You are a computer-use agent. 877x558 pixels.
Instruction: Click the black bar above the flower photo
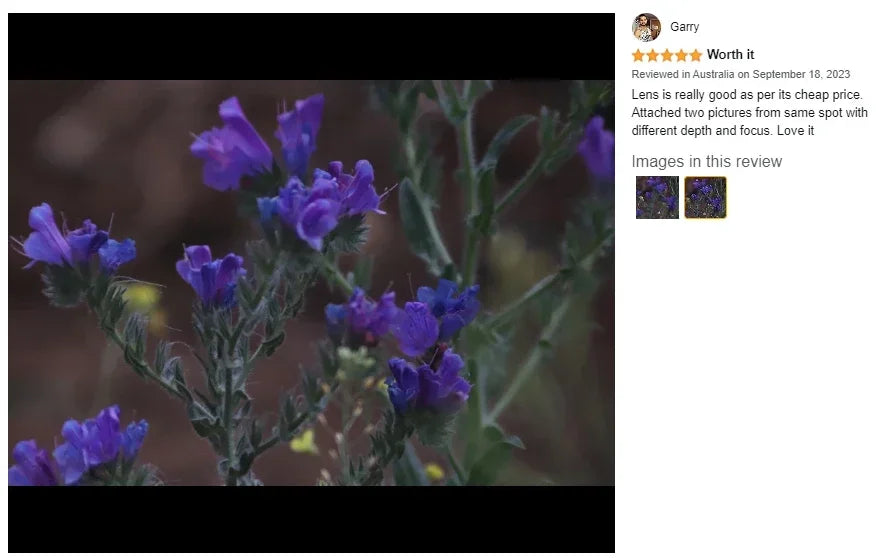(x=312, y=46)
